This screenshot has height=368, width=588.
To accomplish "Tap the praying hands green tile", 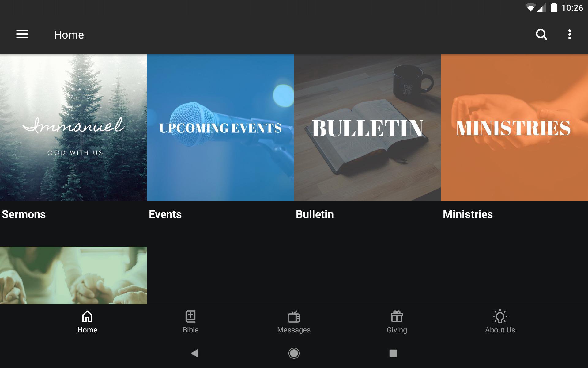I will click(x=73, y=275).
